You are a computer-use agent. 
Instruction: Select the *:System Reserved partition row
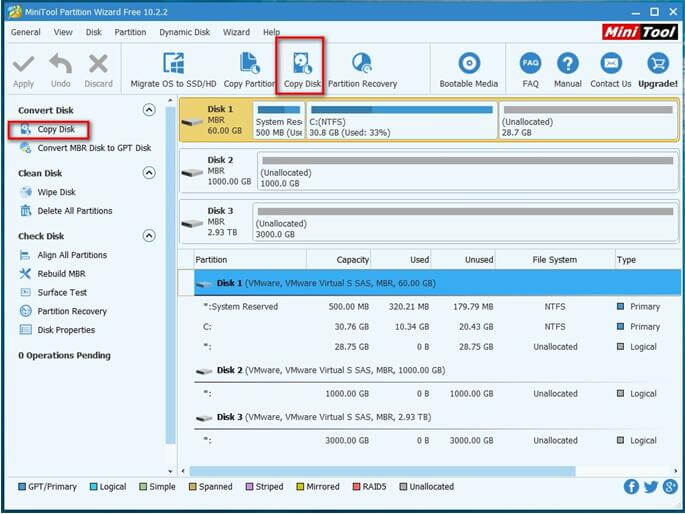point(437,307)
